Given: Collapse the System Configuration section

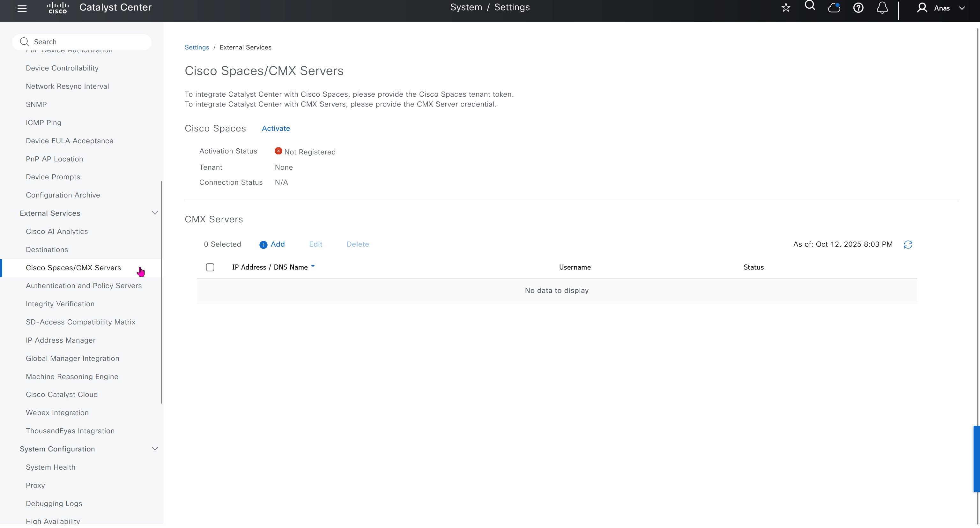Looking at the screenshot, I should coord(155,449).
